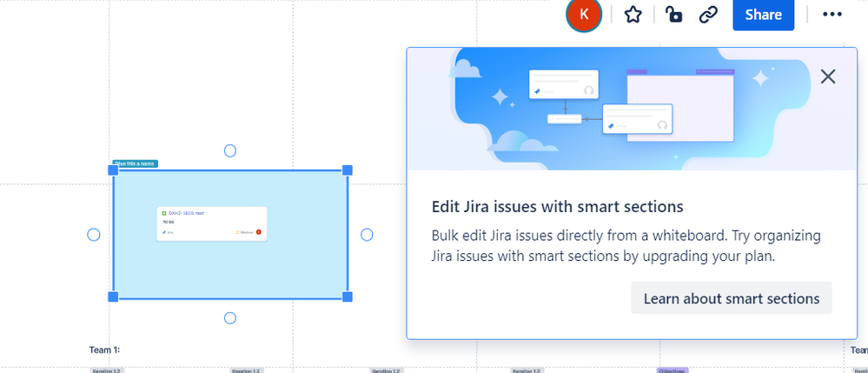
Task: Click the top-left corner handle of the section
Action: [113, 170]
